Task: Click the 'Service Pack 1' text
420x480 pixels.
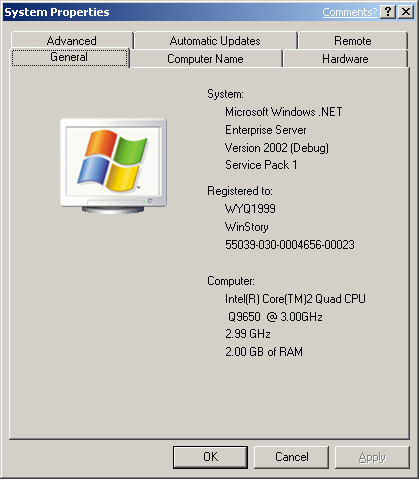Action: [261, 165]
